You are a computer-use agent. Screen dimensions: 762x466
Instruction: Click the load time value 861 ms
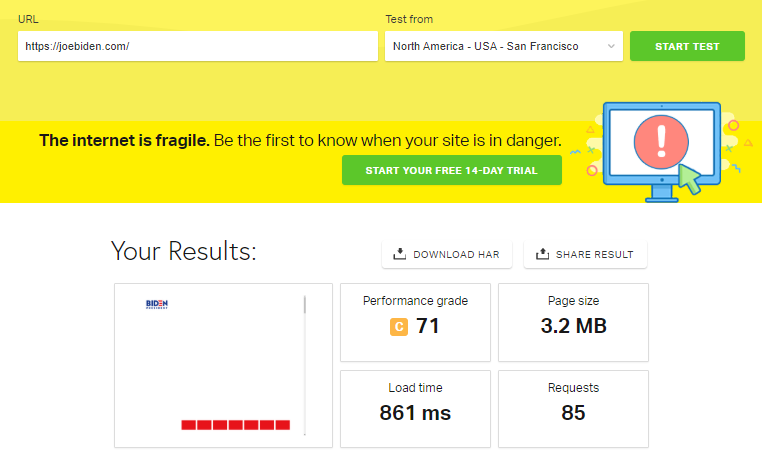(415, 413)
